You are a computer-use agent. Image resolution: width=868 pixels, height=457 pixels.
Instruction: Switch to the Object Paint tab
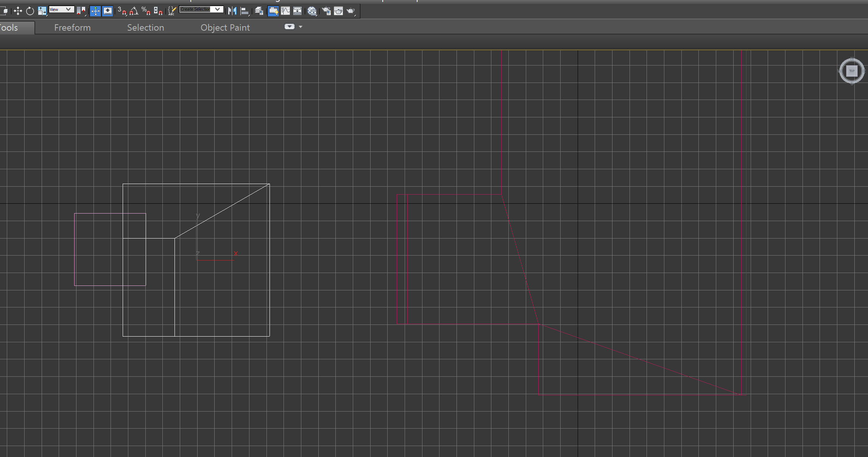tap(225, 28)
